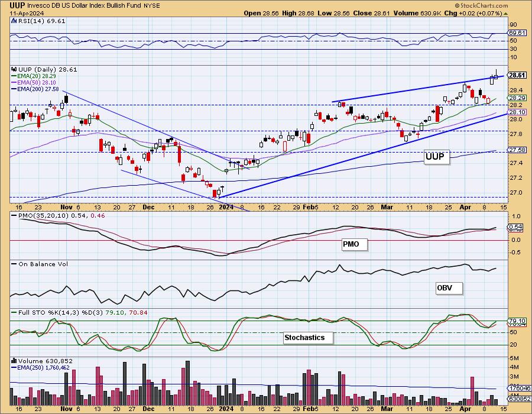Click the EMA(20) 28.29 legend entry
This screenshot has width=532, height=414.
pyautogui.click(x=34, y=76)
